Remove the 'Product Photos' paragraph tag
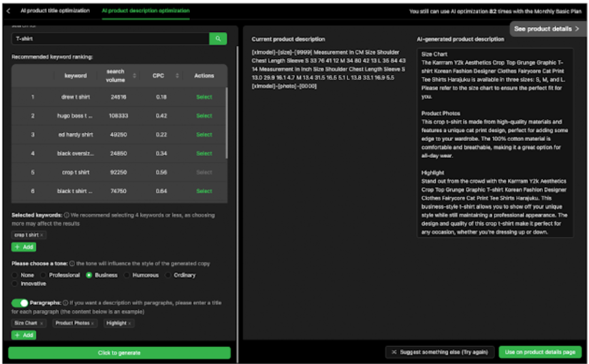This screenshot has height=364, width=589. coord(93,323)
